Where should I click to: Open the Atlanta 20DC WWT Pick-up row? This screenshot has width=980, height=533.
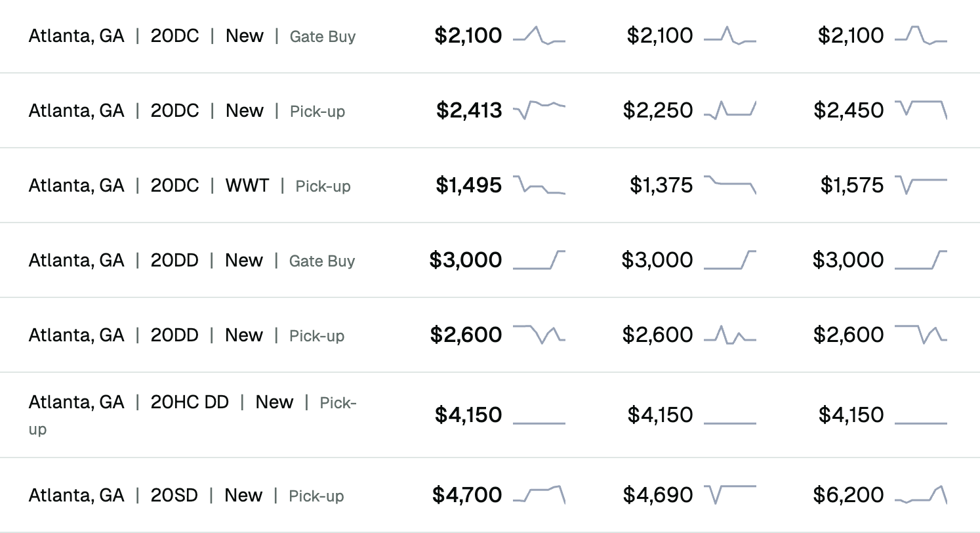(x=189, y=186)
